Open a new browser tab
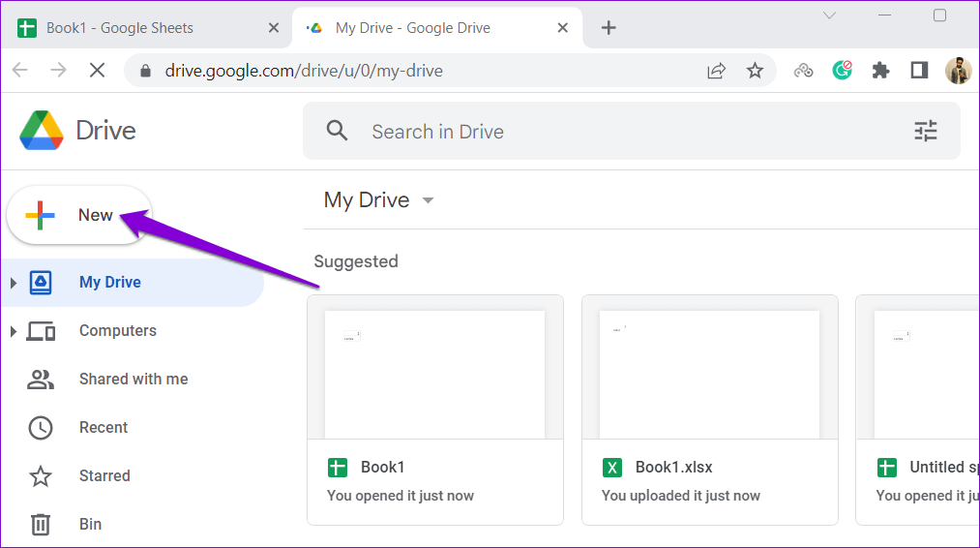The image size is (980, 548). pyautogui.click(x=609, y=28)
